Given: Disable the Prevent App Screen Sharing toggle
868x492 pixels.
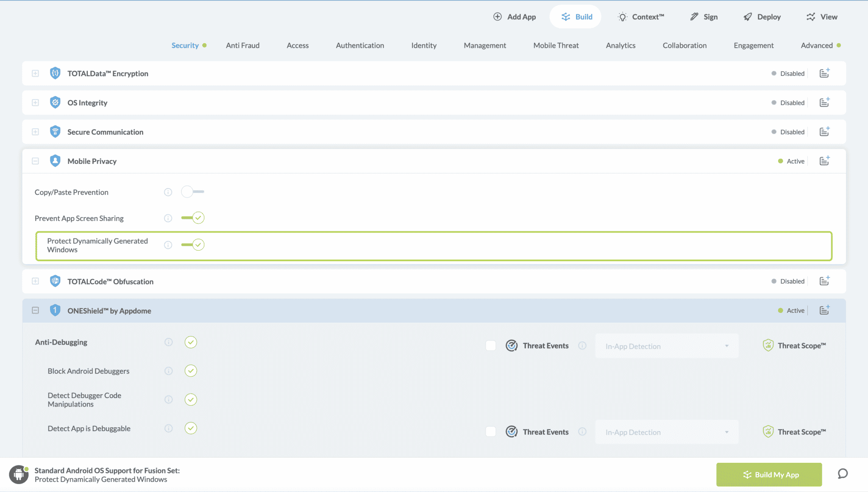Looking at the screenshot, I should [193, 218].
